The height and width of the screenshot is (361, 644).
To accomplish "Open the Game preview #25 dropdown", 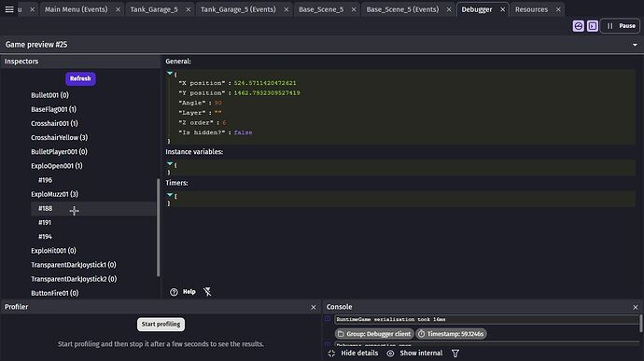I will pos(635,45).
